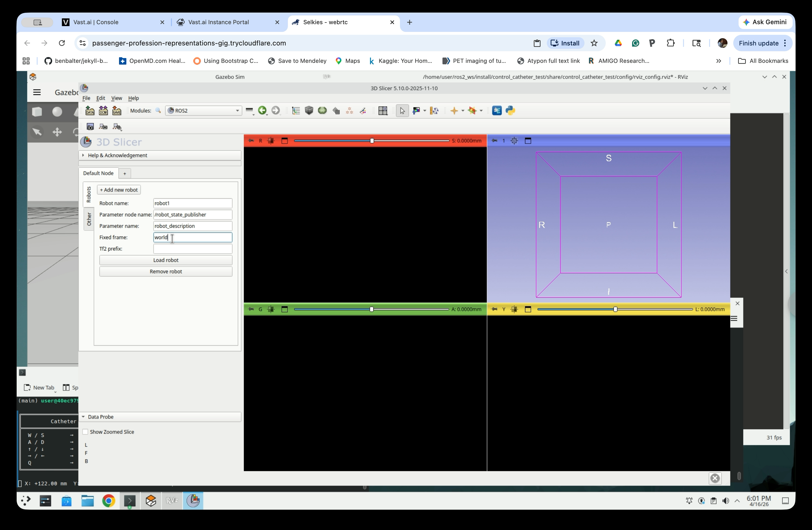Adjust the red slice offset slider
Image resolution: width=812 pixels, height=530 pixels.
pos(372,140)
